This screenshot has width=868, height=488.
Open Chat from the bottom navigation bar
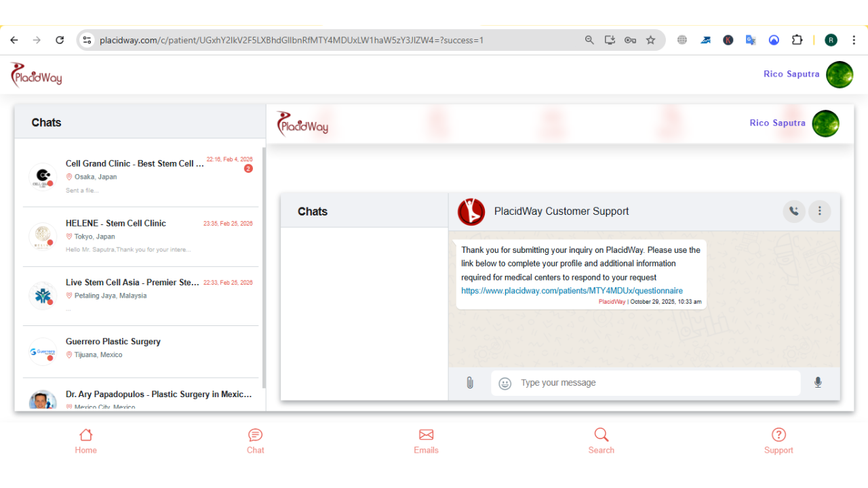(x=255, y=441)
